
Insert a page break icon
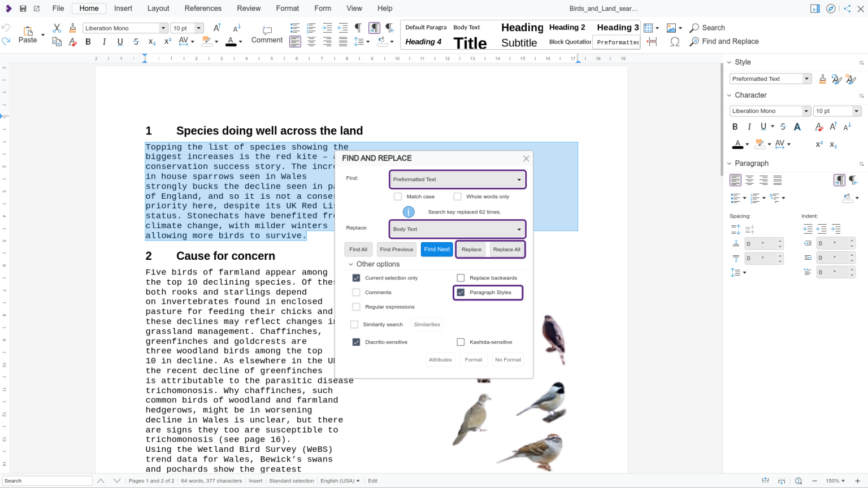tap(652, 41)
